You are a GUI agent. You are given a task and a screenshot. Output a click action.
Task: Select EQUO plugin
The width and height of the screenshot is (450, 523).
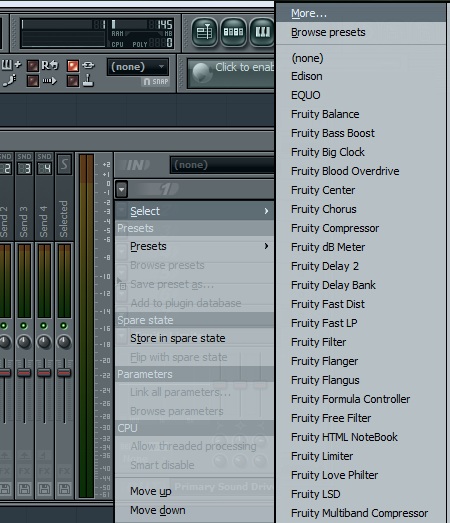pyautogui.click(x=361, y=95)
